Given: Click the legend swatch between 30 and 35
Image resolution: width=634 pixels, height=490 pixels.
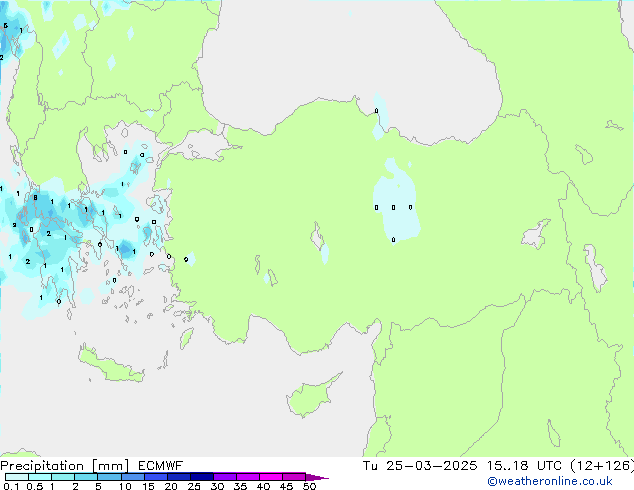Looking at the screenshot, I should (x=224, y=477).
